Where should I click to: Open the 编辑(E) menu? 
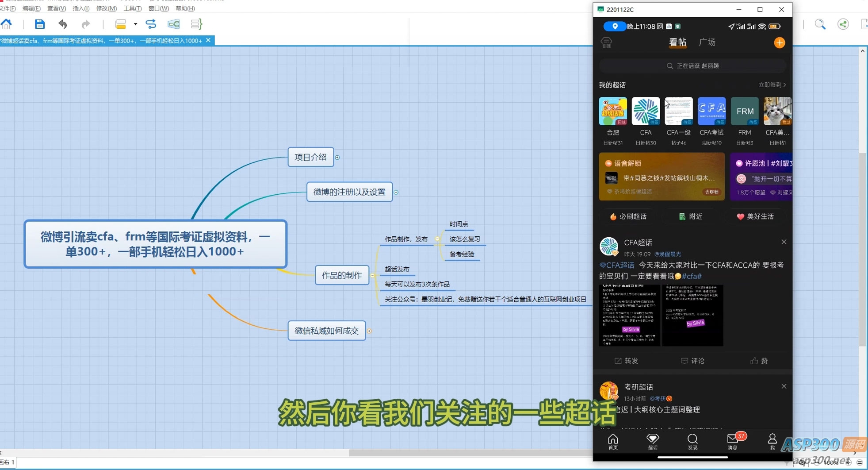click(x=31, y=8)
